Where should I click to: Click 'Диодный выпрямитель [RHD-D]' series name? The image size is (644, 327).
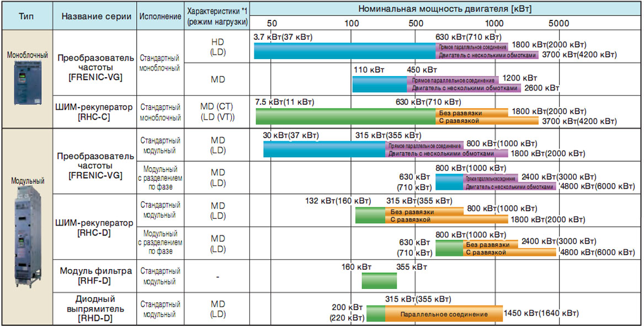(95, 309)
